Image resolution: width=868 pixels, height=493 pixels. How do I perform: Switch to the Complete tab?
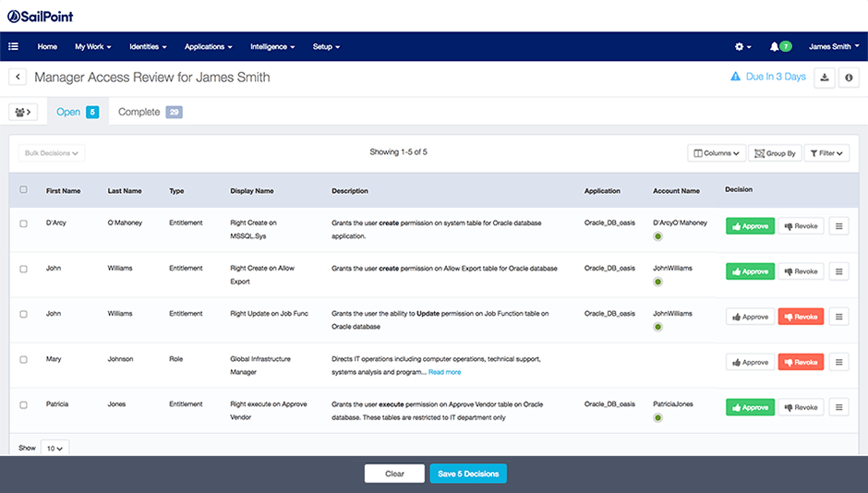(x=150, y=112)
